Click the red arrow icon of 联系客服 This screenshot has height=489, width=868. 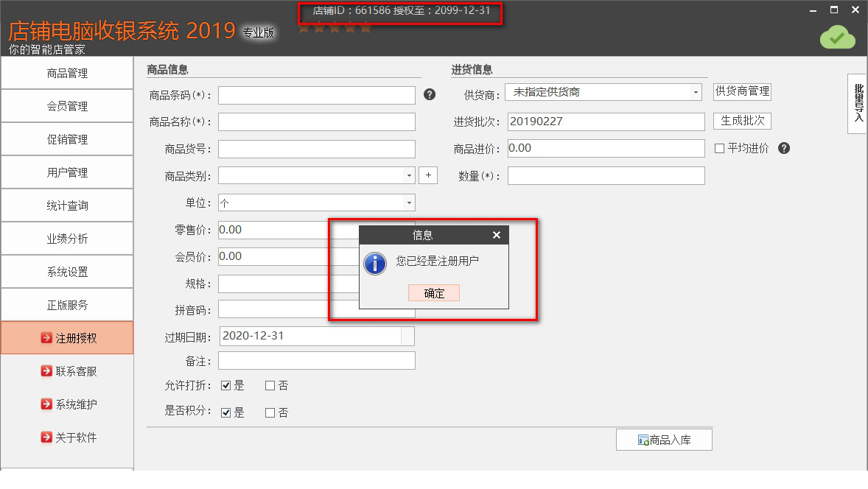click(46, 371)
